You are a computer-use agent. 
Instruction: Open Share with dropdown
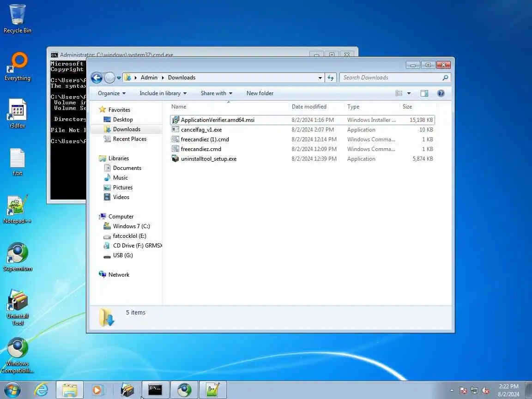(x=216, y=93)
